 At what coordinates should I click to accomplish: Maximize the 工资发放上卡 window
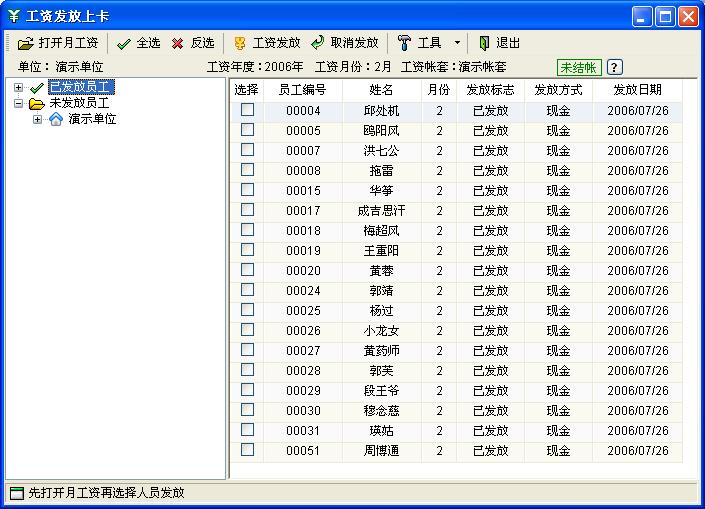point(665,17)
